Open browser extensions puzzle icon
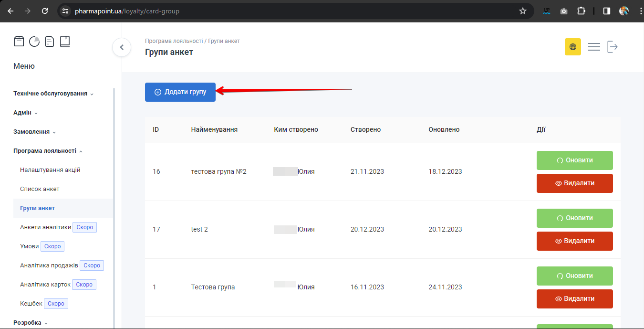 581,11
